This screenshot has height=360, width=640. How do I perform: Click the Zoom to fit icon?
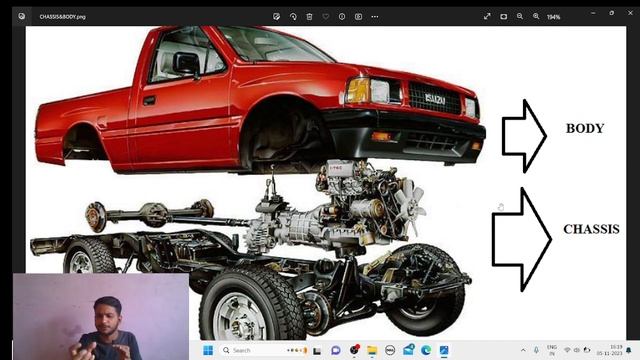pyautogui.click(x=503, y=17)
